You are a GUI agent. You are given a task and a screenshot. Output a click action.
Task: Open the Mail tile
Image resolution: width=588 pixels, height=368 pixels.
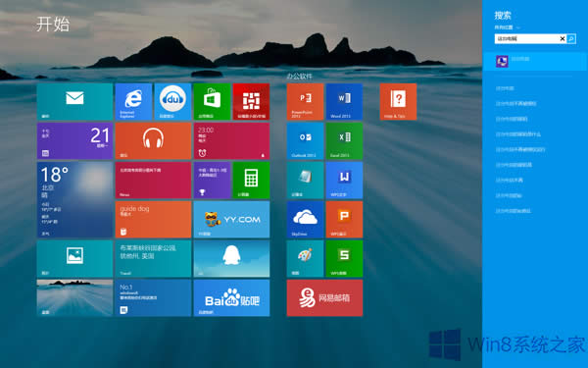pos(74,101)
